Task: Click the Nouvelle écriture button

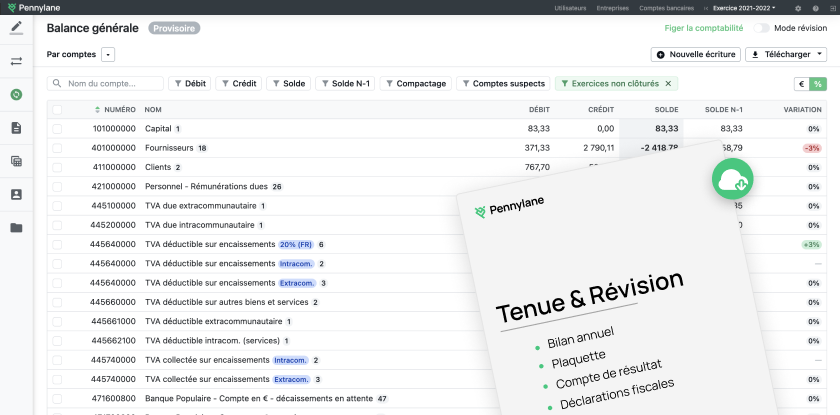Action: pos(696,55)
